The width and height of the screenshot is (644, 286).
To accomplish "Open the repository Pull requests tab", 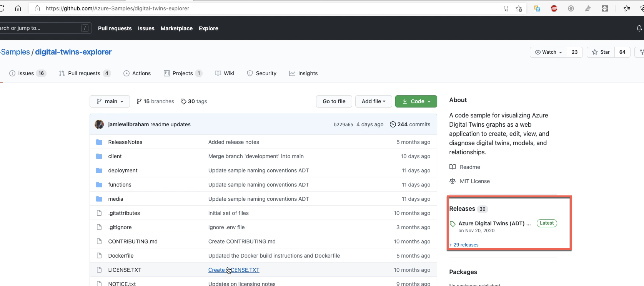I will [85, 73].
